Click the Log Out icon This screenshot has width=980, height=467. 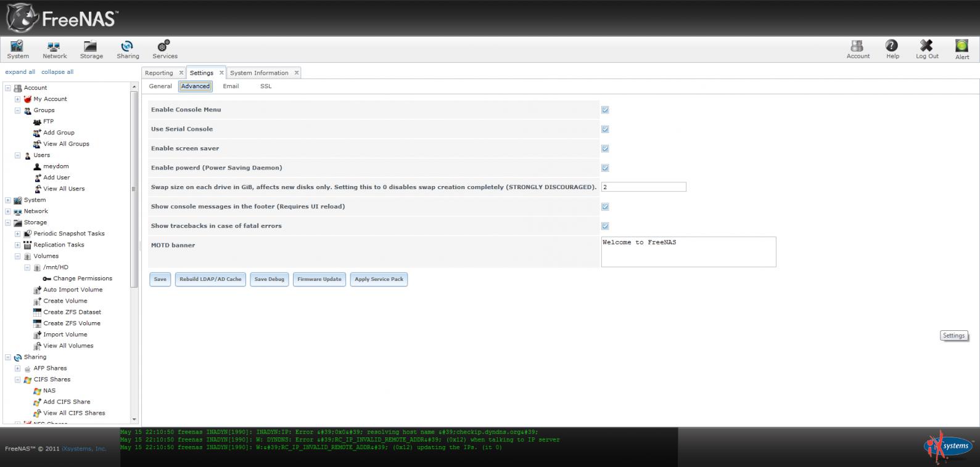pos(927,50)
